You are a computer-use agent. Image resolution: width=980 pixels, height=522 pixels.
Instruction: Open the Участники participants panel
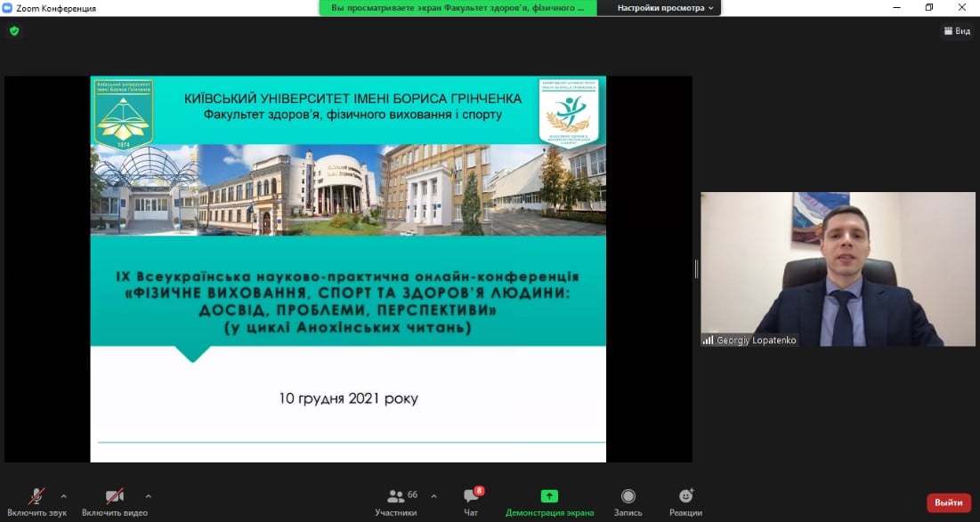(x=396, y=501)
